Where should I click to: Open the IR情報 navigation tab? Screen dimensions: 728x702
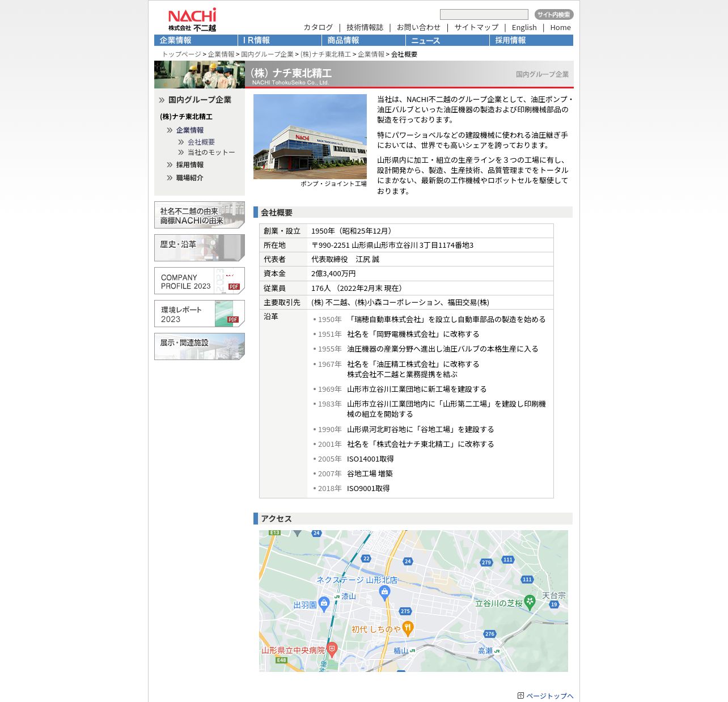pos(280,40)
